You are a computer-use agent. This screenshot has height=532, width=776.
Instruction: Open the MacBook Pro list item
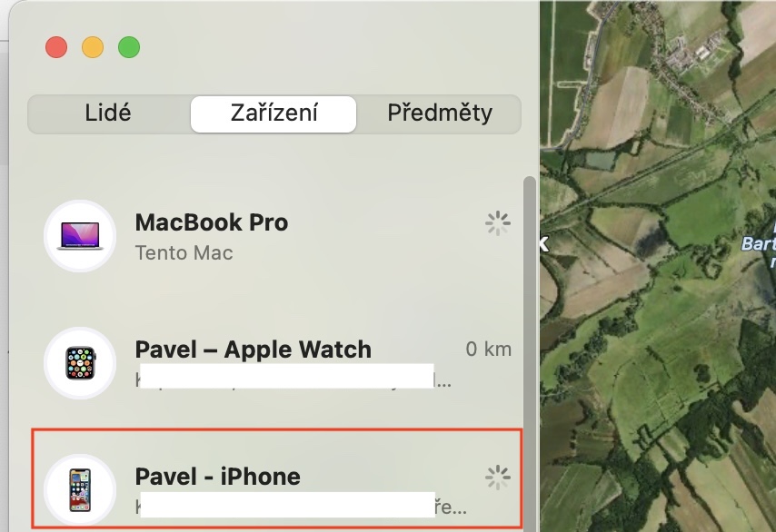[x=277, y=236]
